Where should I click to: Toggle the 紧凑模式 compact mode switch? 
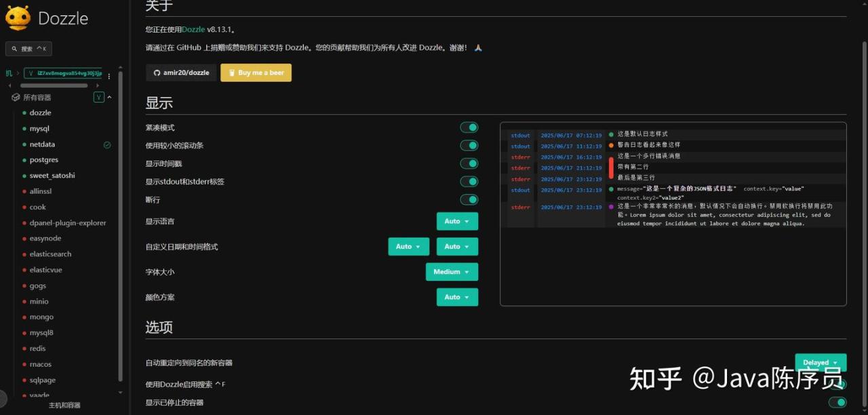(469, 127)
